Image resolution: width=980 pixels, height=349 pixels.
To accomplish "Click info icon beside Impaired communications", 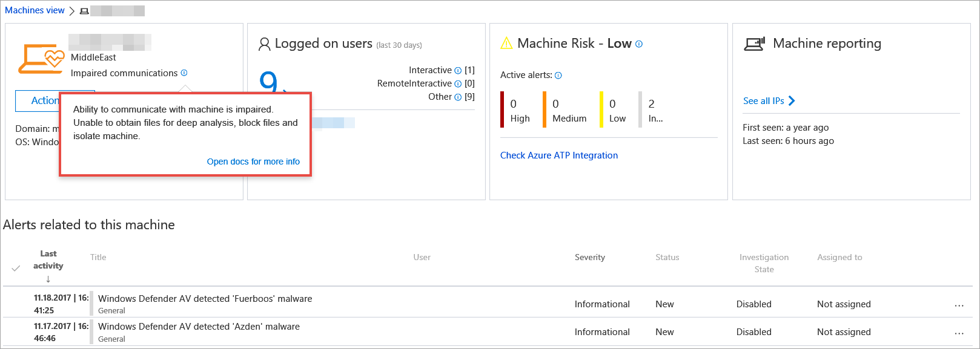I will [184, 73].
